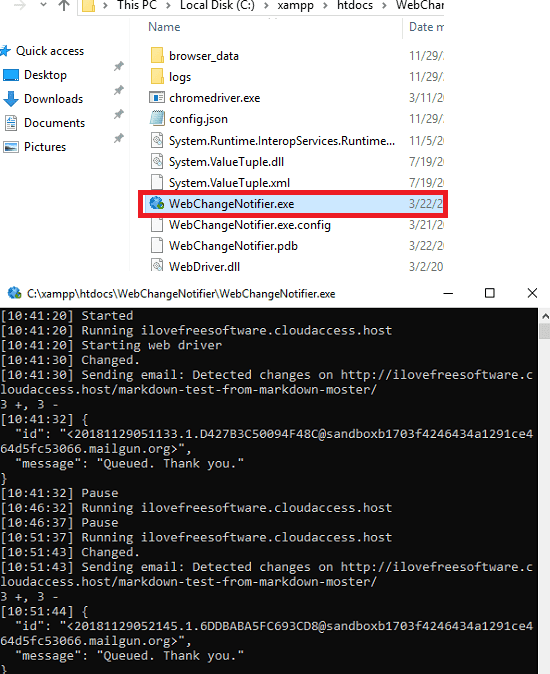Screen dimensions: 550x674
Task: Select the System.ValueTuple.dll file icon
Action: pyautogui.click(x=157, y=161)
